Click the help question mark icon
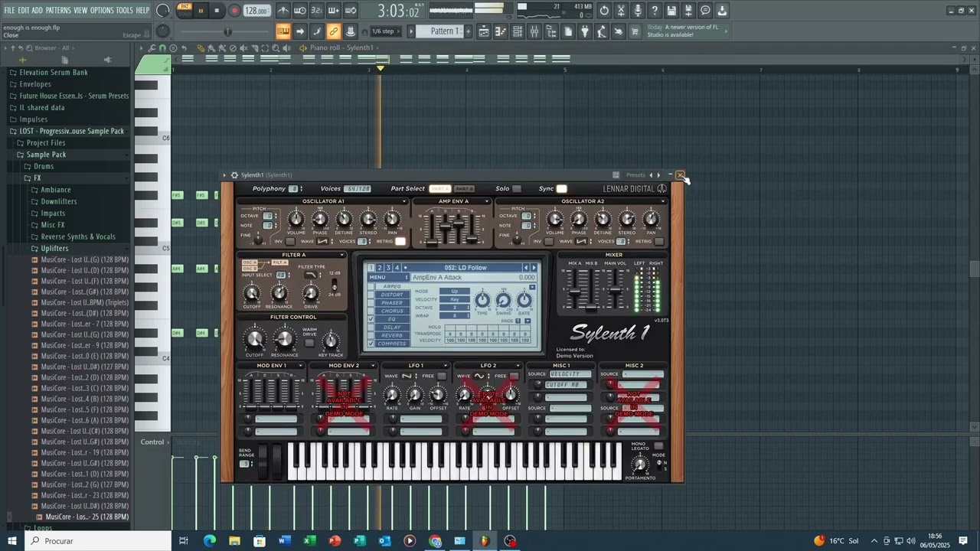Viewport: 980px width, 551px height. tap(655, 11)
